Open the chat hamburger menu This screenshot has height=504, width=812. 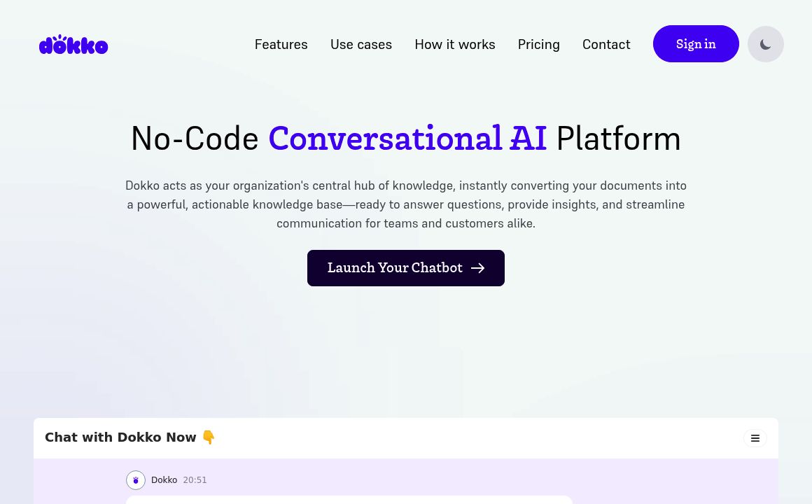755,438
